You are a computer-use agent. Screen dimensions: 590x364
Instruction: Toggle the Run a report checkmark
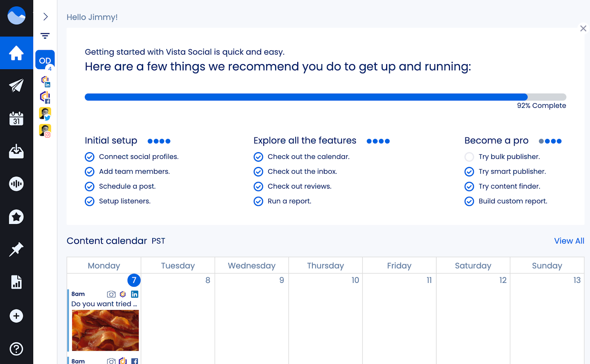pos(258,201)
